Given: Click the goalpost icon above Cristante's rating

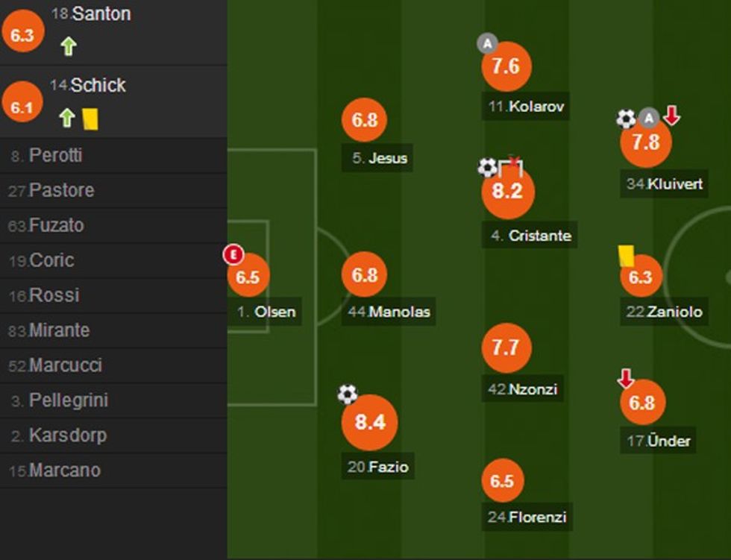Looking at the screenshot, I should 511,166.
